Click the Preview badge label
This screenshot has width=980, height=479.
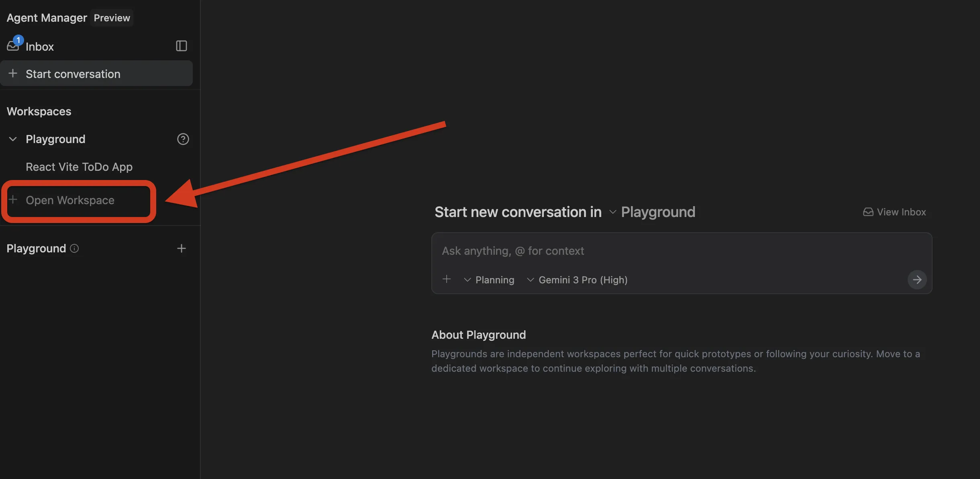[112, 18]
